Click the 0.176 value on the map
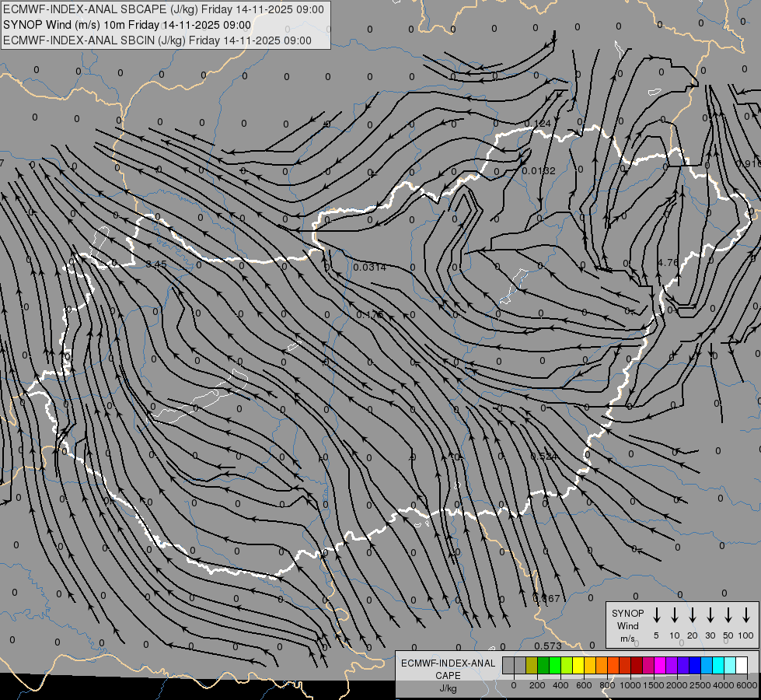The image size is (761, 700). coord(370,315)
